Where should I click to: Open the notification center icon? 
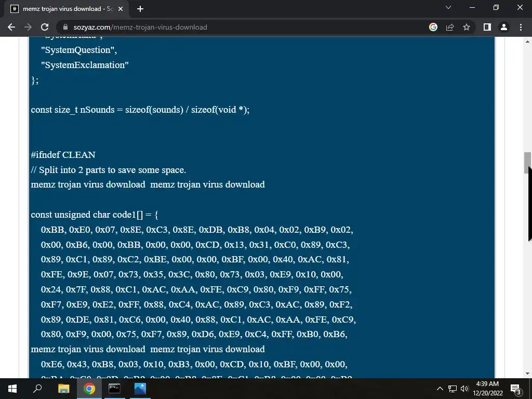pos(516,389)
